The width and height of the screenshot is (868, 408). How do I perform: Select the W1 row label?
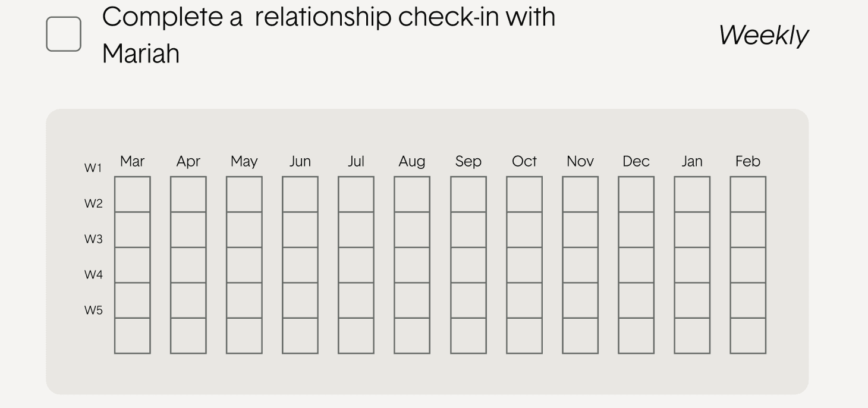click(93, 168)
